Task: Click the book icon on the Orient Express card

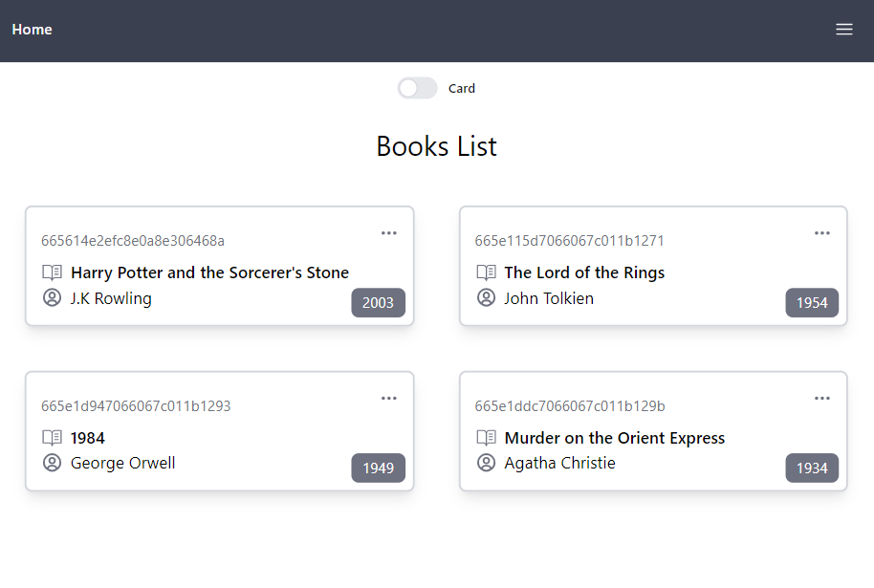Action: (x=486, y=438)
